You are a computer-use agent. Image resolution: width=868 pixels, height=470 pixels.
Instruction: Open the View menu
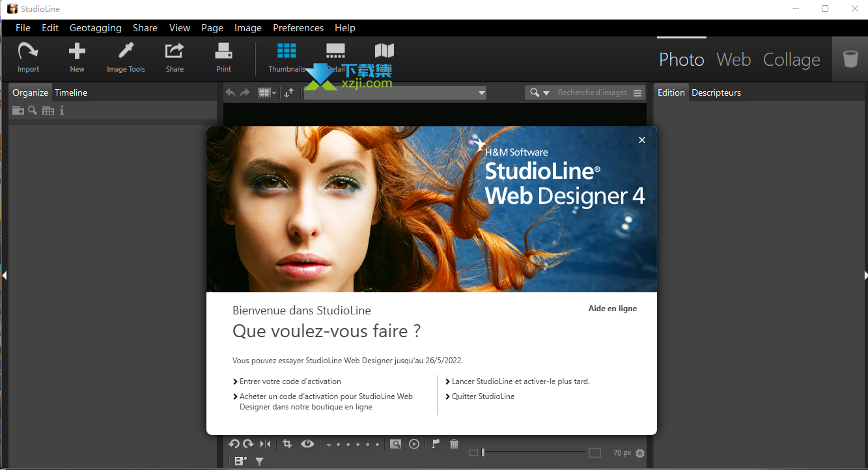tap(180, 28)
